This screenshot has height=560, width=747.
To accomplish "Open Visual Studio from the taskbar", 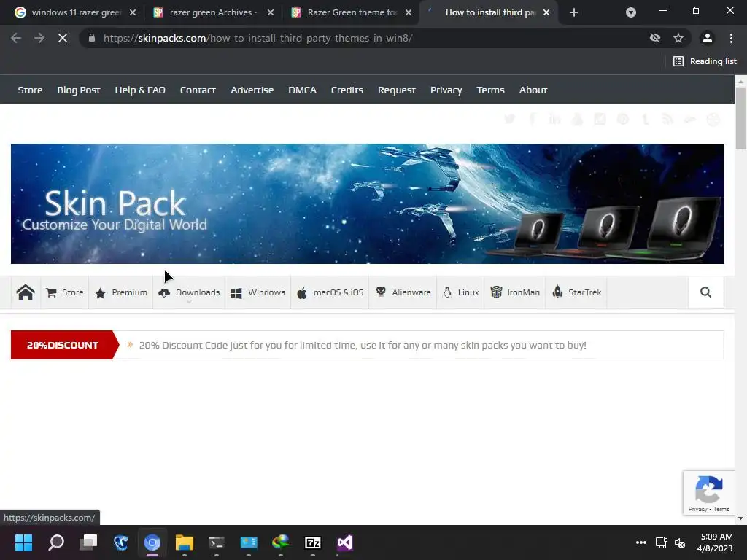I will [345, 542].
